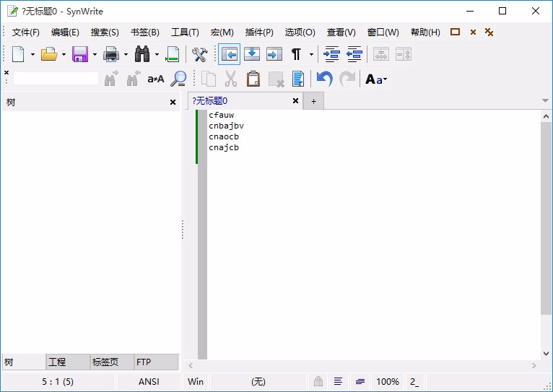Focus the quick search input field
Screen dimensions: 553x392
pyautogui.click(x=56, y=79)
